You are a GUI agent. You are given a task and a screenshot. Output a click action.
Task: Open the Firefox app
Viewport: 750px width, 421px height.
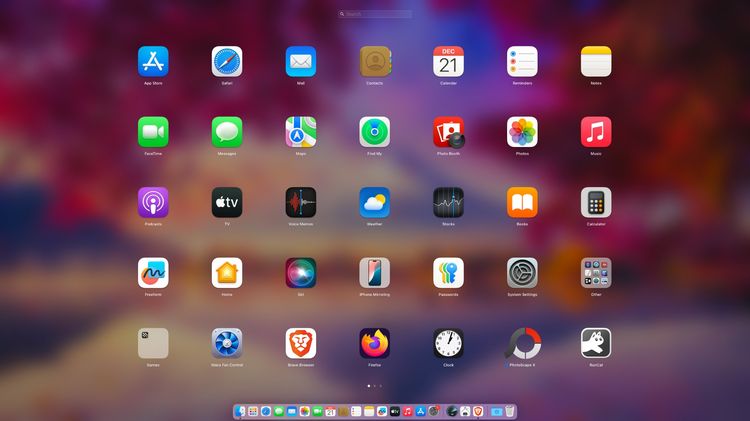tap(375, 343)
